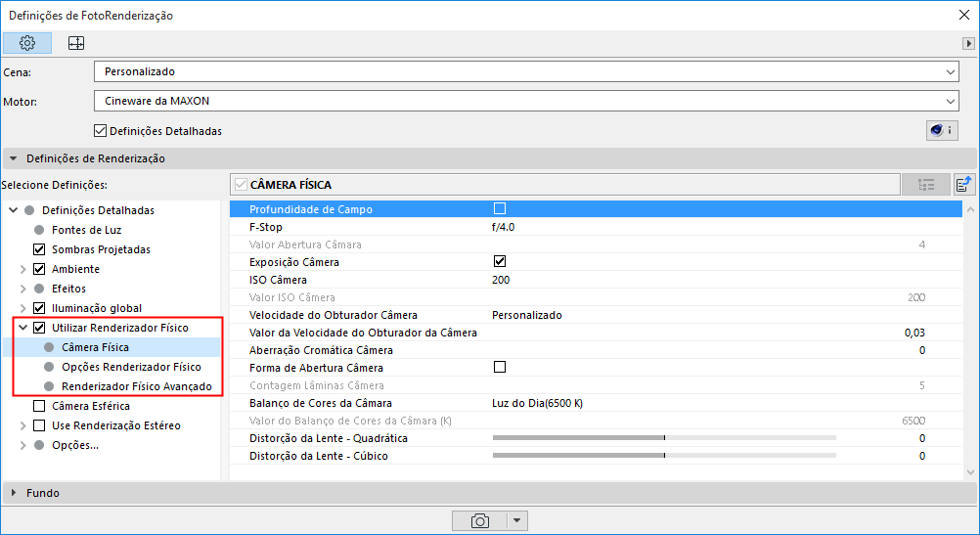Click the ISO Câmera value 200
The image size is (980, 535).
point(501,280)
